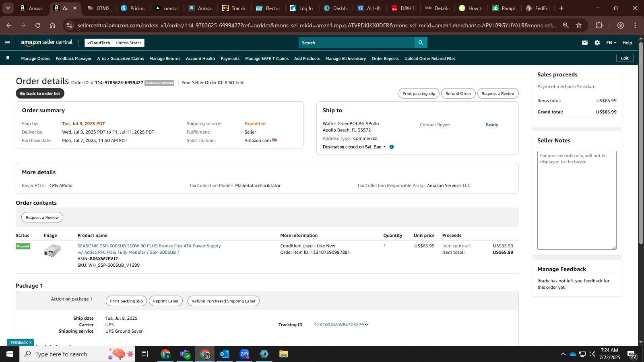This screenshot has width=644, height=362.
Task: Open Account Health menu item
Action: point(200,59)
